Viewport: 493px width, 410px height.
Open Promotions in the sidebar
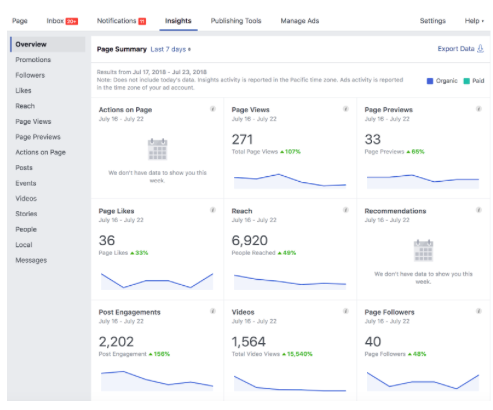[33, 60]
